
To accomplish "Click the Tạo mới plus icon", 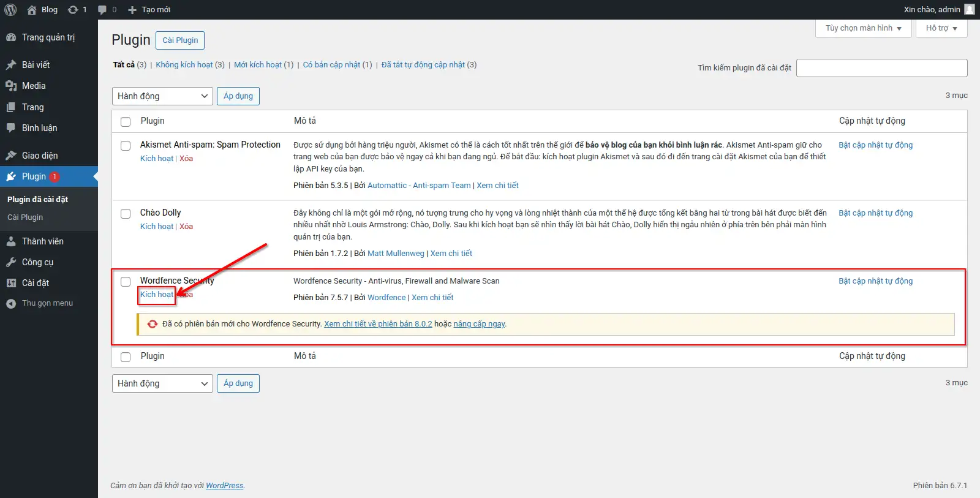I will point(132,10).
